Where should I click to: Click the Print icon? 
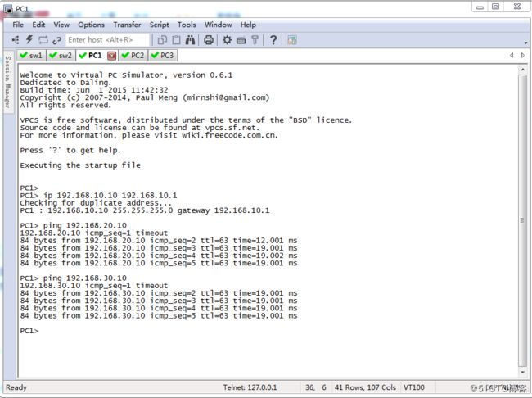[x=209, y=40]
